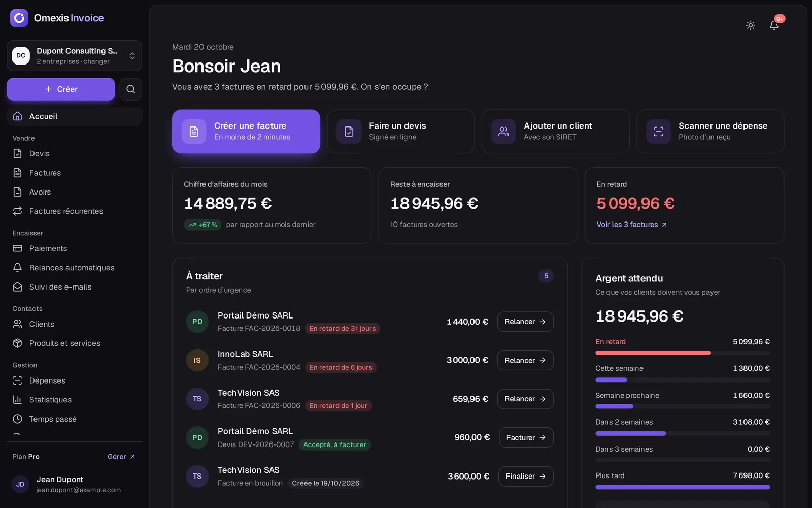Click the PD avatar of FAC-2026-0018 row
Image resolution: width=812 pixels, height=508 pixels.
tap(197, 322)
